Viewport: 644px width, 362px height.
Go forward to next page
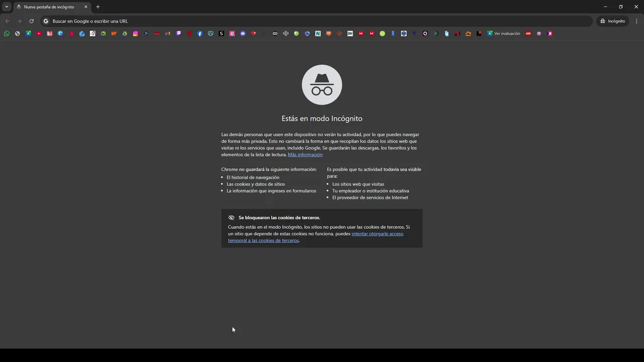[19, 21]
